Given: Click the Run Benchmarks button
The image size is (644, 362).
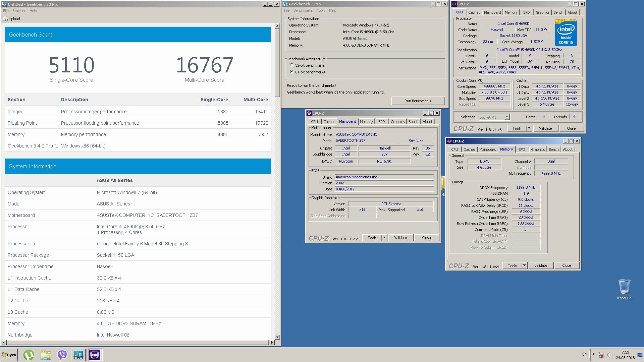Looking at the screenshot, I should coord(418,101).
